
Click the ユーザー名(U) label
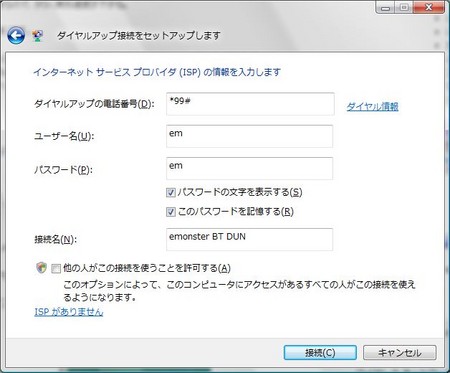[64, 136]
